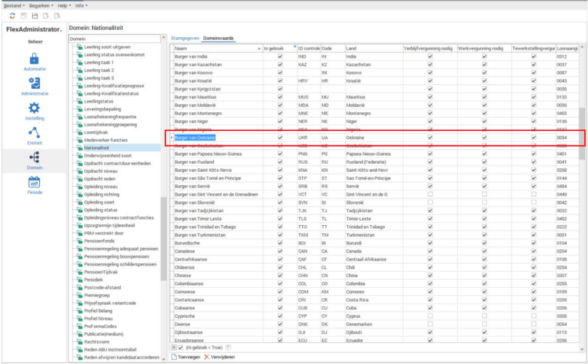
Task: Enable Verblijfvergunning nodig for Cypriotische
Action: (x=430, y=315)
